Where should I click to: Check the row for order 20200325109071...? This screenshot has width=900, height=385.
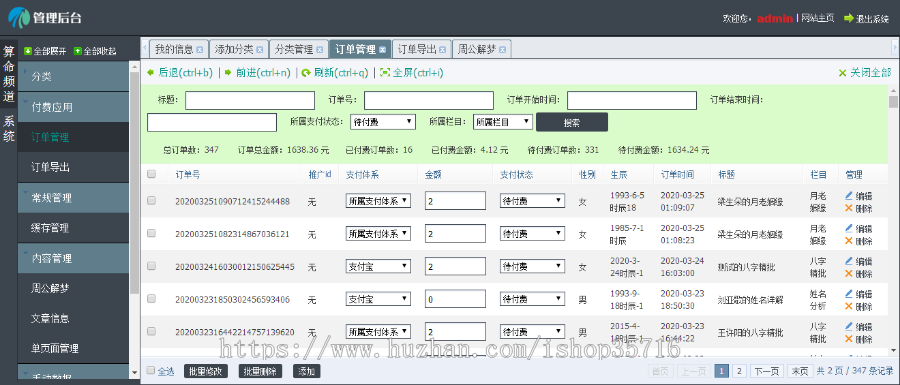tap(152, 200)
